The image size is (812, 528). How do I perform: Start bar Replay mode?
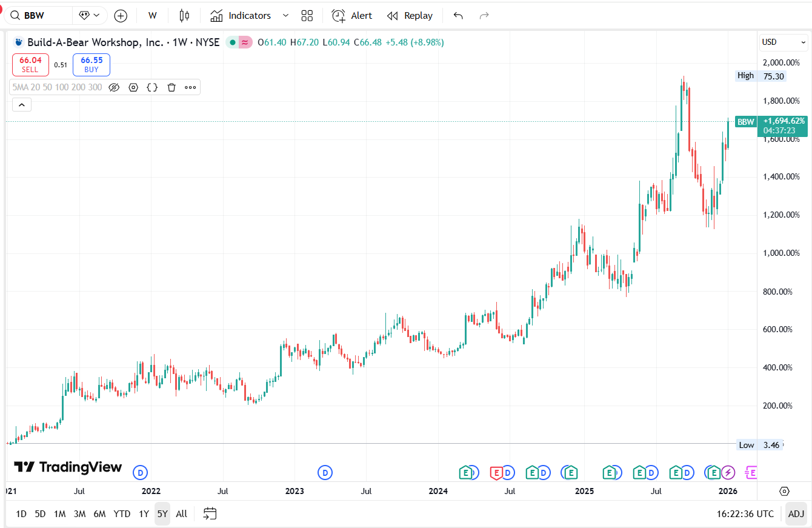pyautogui.click(x=410, y=16)
